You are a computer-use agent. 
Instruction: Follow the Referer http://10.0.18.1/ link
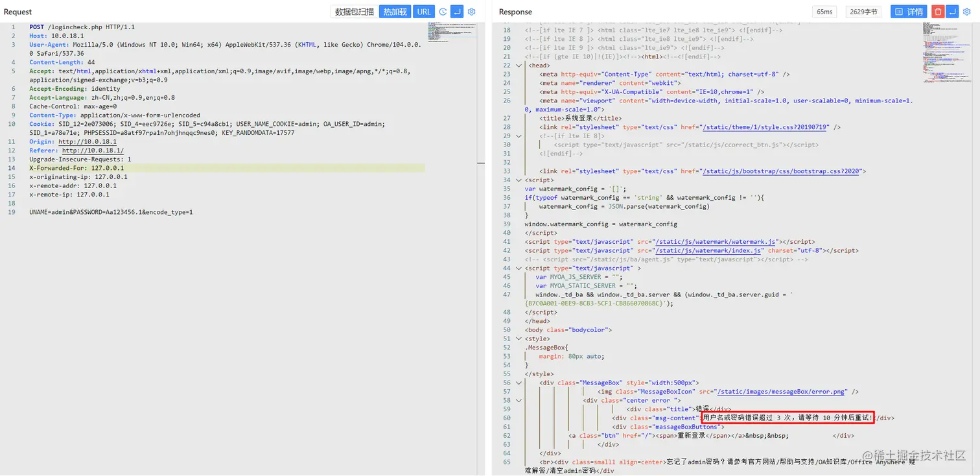93,151
